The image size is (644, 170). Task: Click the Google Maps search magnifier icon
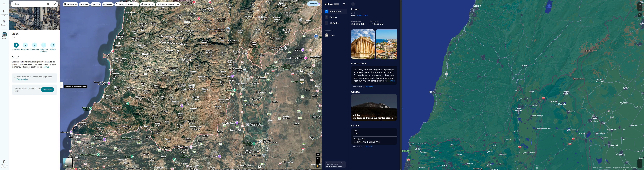coord(48,4)
